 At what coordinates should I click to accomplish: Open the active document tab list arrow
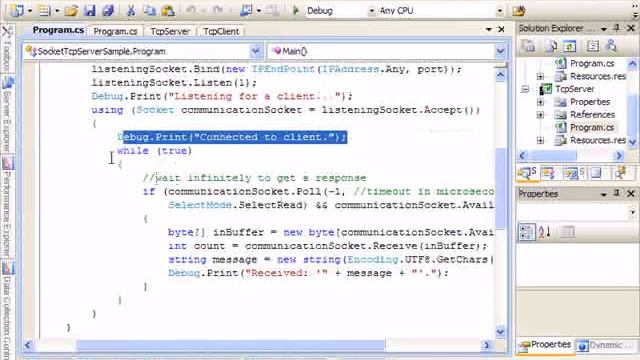(x=489, y=29)
